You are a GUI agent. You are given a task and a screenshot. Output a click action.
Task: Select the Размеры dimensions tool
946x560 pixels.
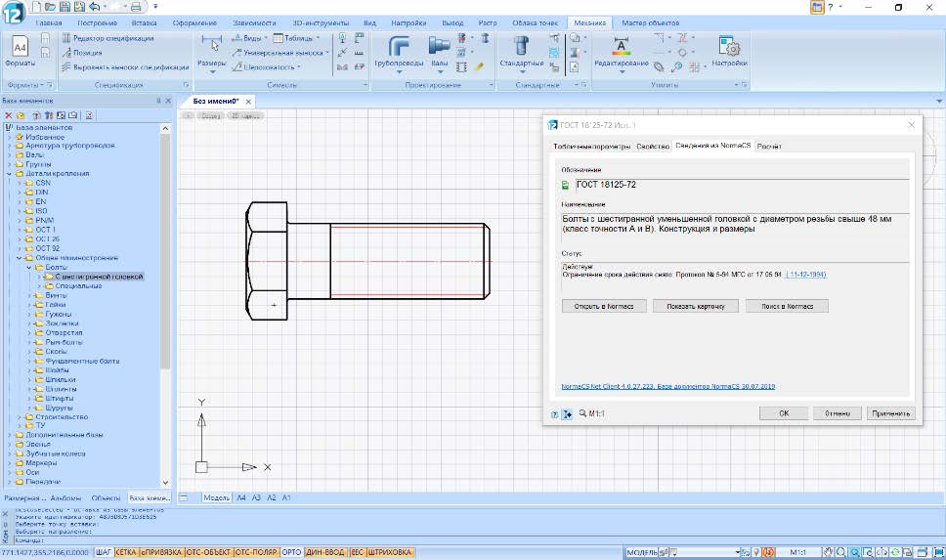(211, 49)
